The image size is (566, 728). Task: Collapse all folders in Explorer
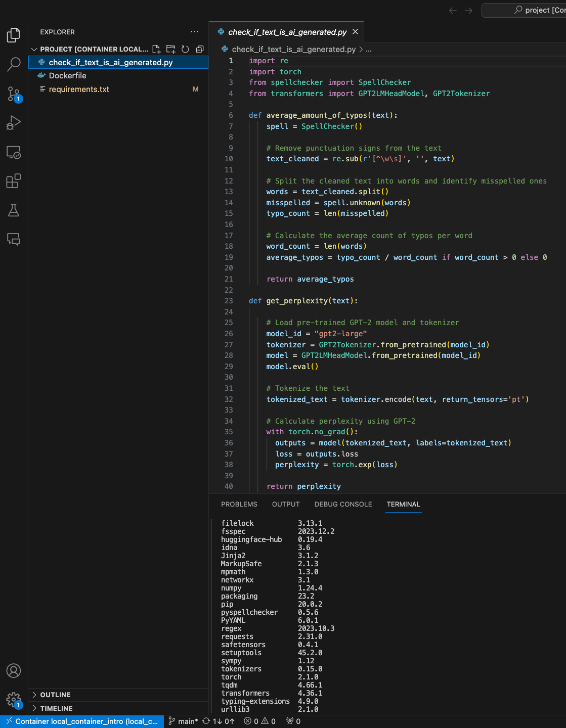coord(200,49)
